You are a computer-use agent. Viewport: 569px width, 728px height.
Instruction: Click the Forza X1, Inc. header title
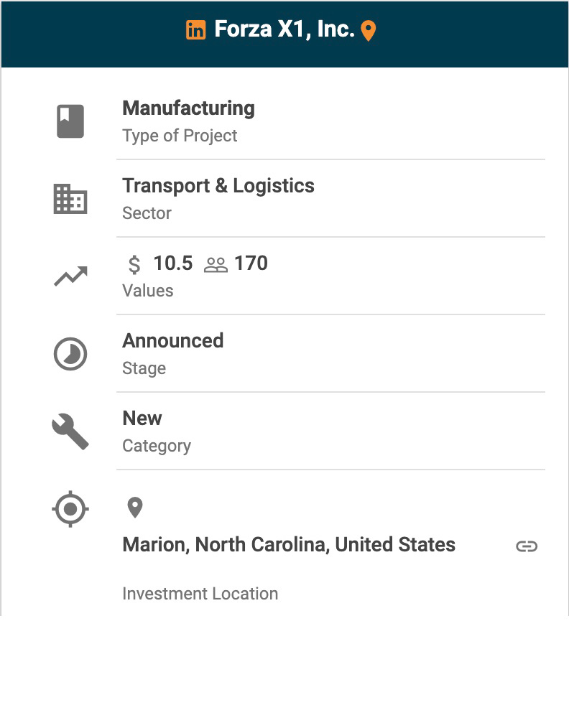[x=284, y=29]
